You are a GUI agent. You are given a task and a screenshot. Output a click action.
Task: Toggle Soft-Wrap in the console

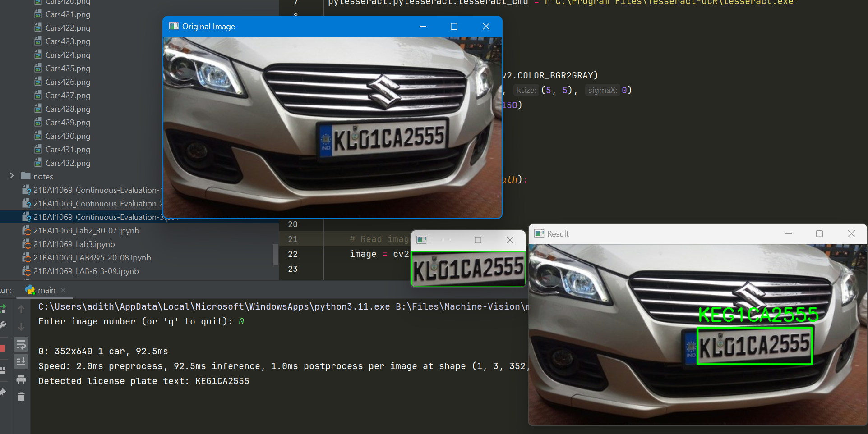(x=21, y=345)
